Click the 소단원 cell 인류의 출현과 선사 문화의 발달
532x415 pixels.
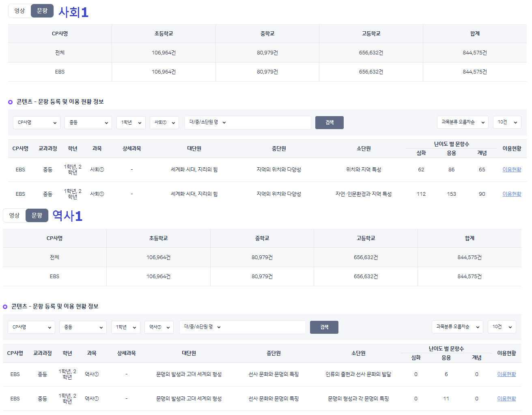pyautogui.click(x=358, y=374)
